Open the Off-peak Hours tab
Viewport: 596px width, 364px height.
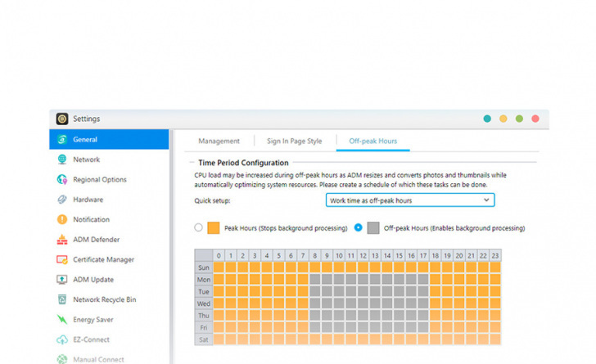point(372,141)
